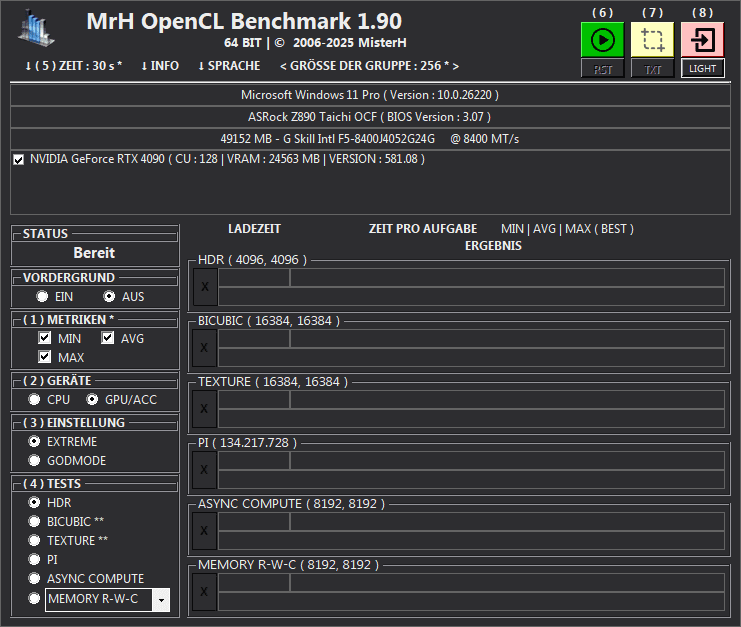This screenshot has width=741, height=627.
Task: Click the X button in PI result row
Action: 204,470
